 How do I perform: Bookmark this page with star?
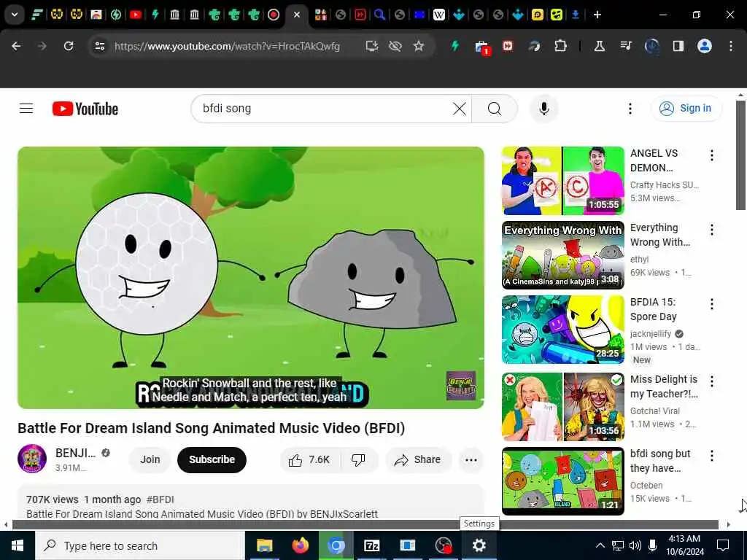(418, 46)
